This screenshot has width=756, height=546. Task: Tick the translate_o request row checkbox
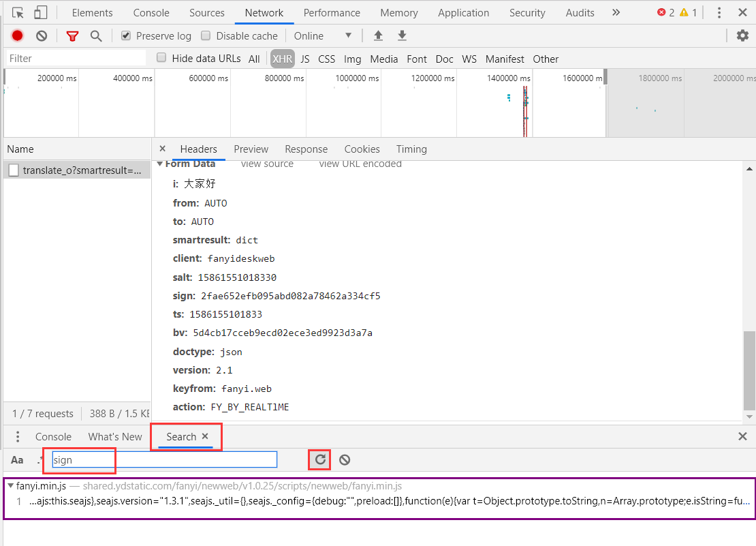14,170
